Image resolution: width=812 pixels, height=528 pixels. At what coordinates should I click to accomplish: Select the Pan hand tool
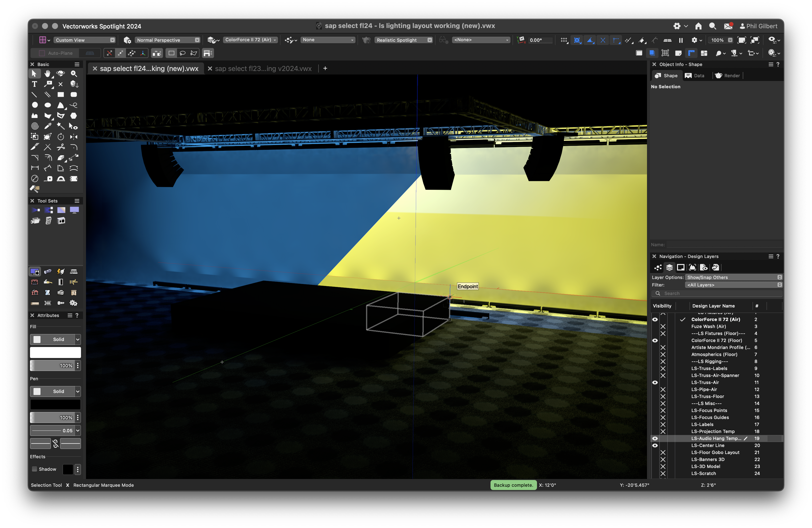tap(47, 74)
